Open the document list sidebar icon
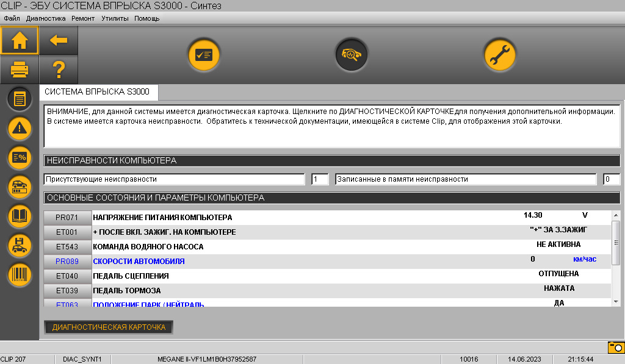The width and height of the screenshot is (625, 364). [x=20, y=99]
